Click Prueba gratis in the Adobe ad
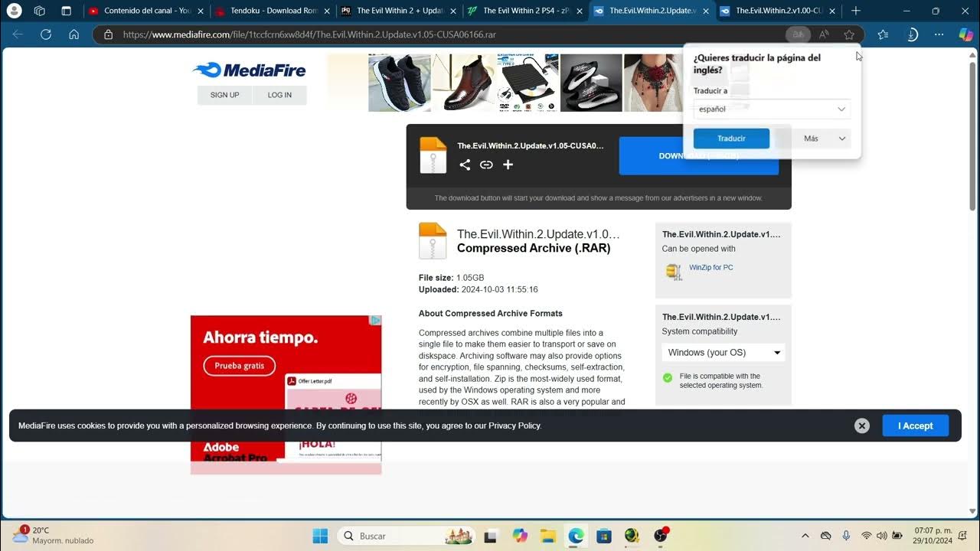The image size is (980, 551). click(239, 366)
